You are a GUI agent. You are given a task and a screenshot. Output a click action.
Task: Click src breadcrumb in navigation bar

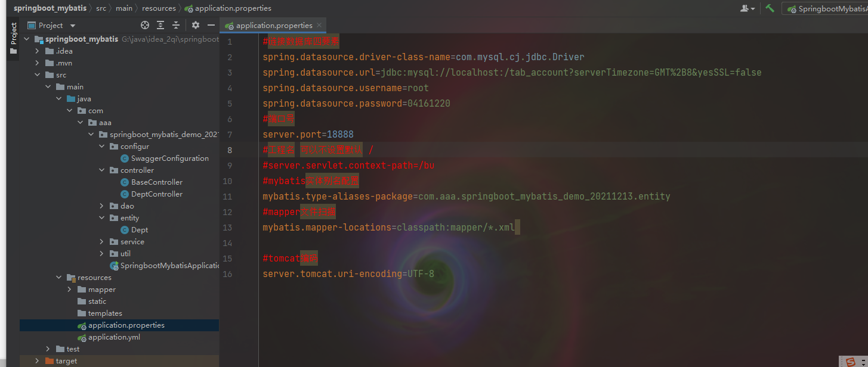pos(101,8)
